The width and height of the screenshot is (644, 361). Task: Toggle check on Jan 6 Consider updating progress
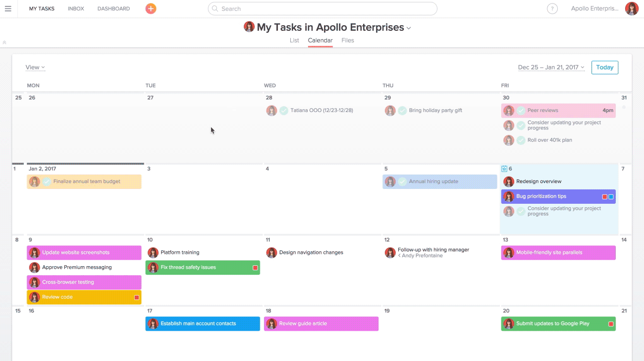(521, 211)
